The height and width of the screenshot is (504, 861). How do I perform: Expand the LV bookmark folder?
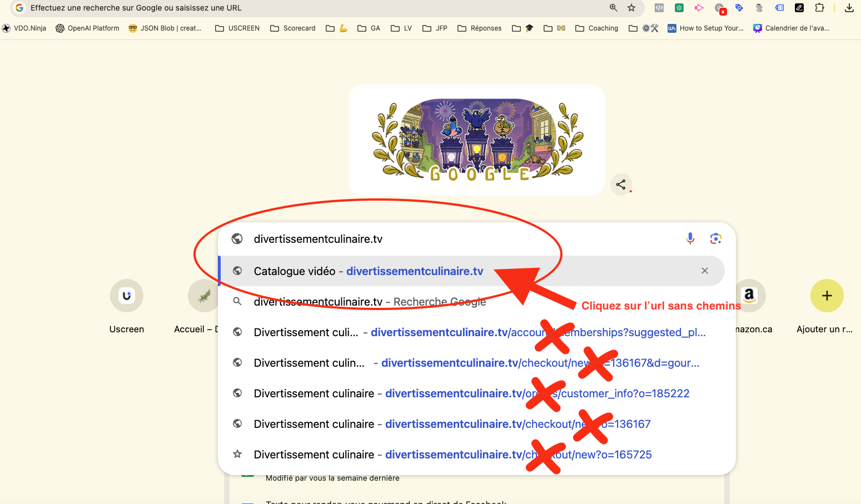coord(401,28)
